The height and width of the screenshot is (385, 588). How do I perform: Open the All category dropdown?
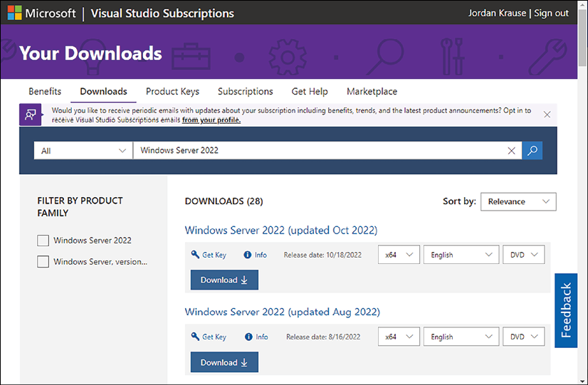point(83,151)
